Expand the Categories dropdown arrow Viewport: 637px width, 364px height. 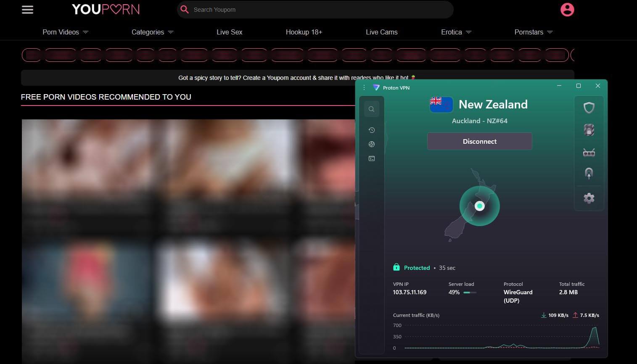[x=171, y=32]
